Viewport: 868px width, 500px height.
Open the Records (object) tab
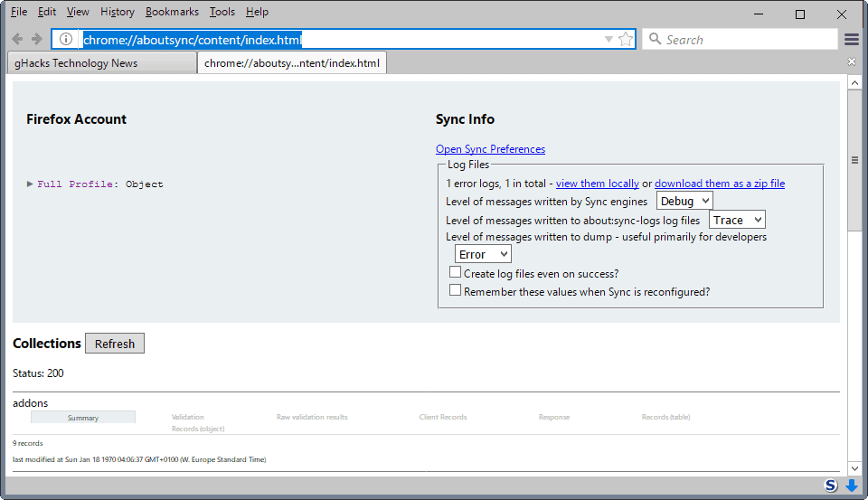pyautogui.click(x=198, y=429)
